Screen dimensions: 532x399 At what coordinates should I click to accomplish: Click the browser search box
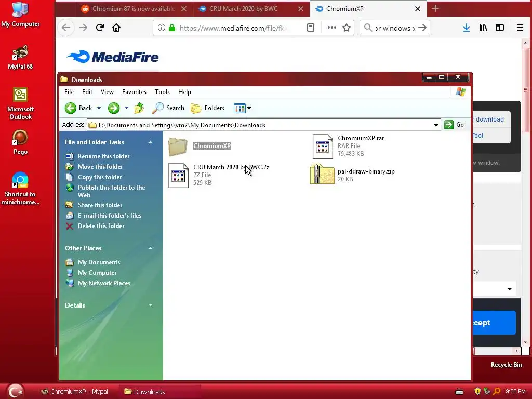[395, 28]
